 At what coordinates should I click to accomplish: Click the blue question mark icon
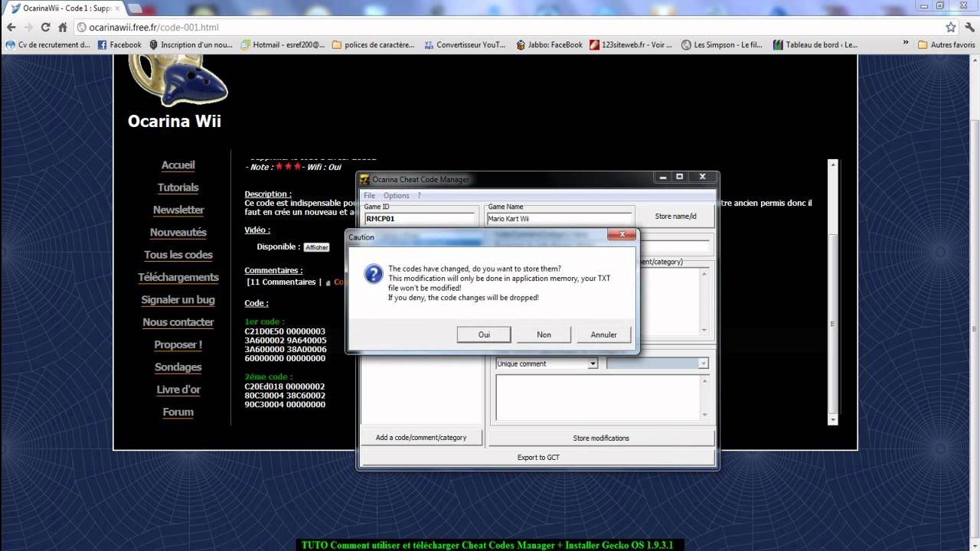point(374,274)
